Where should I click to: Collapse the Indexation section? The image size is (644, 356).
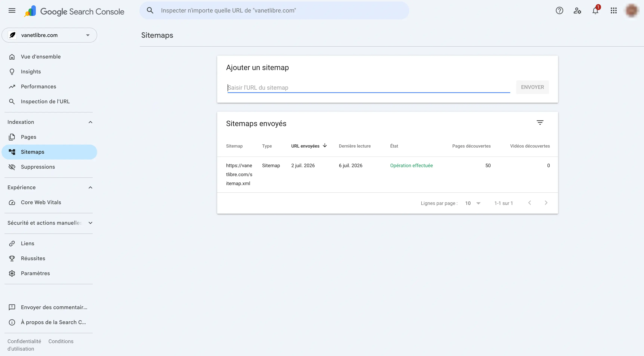(90, 122)
